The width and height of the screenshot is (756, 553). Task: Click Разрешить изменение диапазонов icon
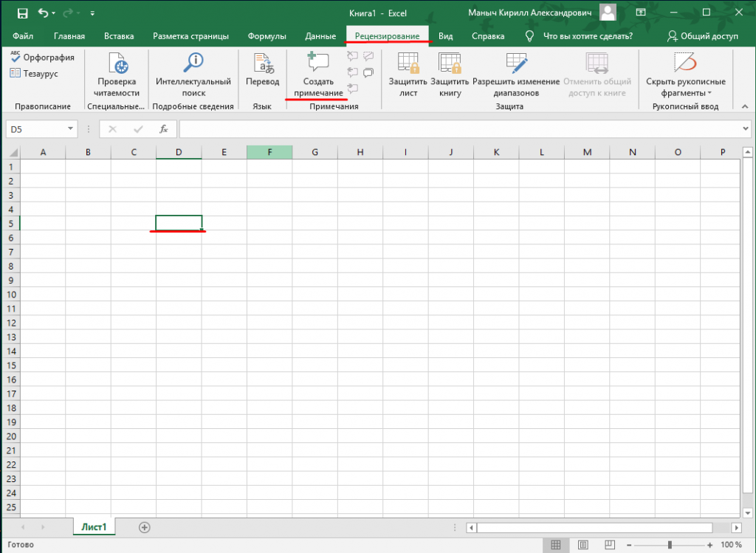[516, 63]
